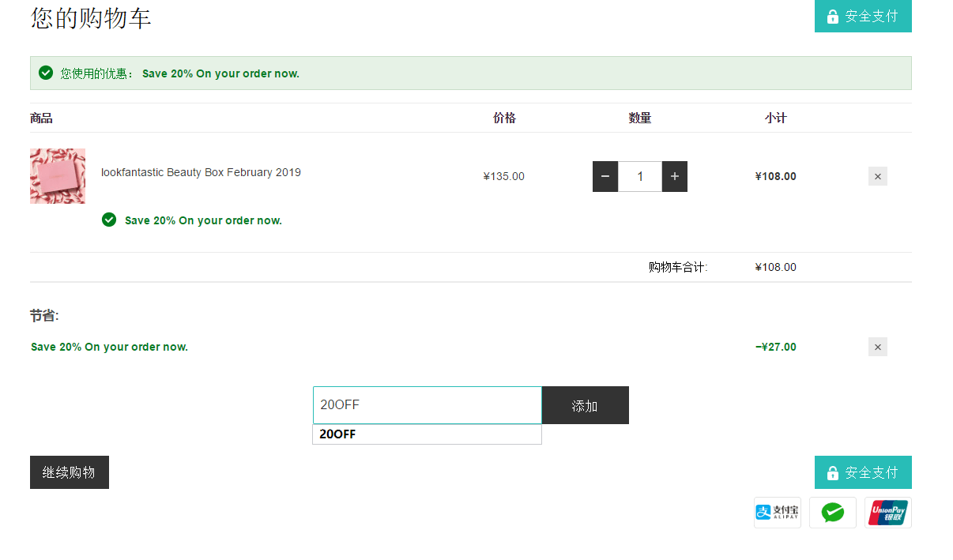
Task: Click the 商品 column header
Action: click(41, 118)
